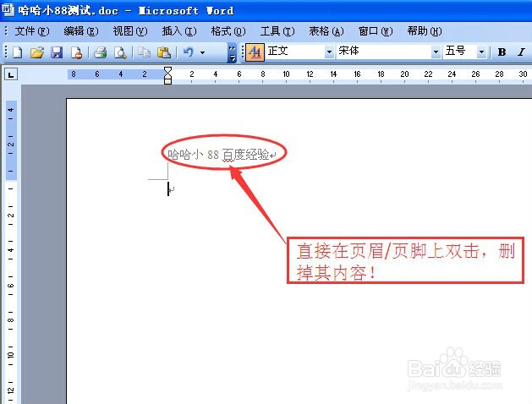Viewport: 532px width, 404px height.
Task: Click the Permission icon beside Save
Action: tap(77, 52)
